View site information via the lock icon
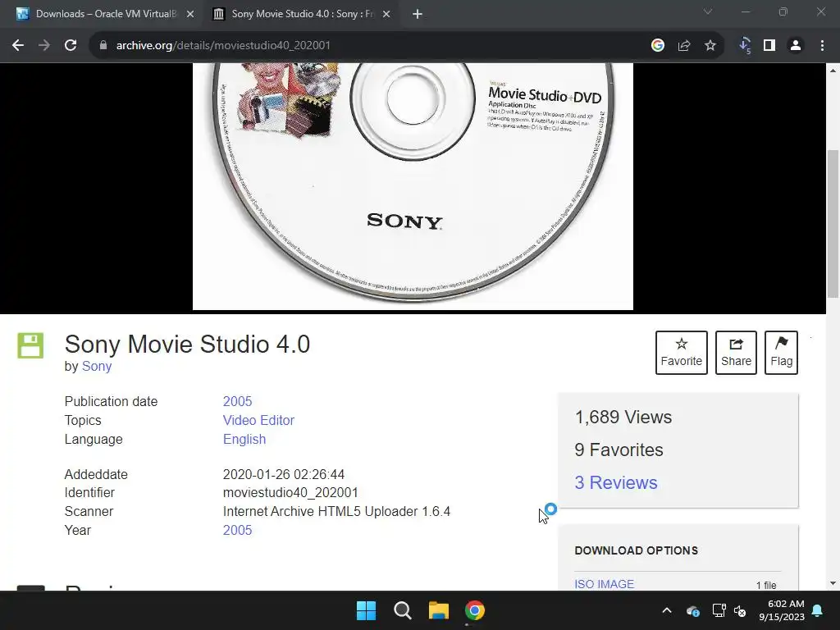The image size is (840, 630). (103, 46)
